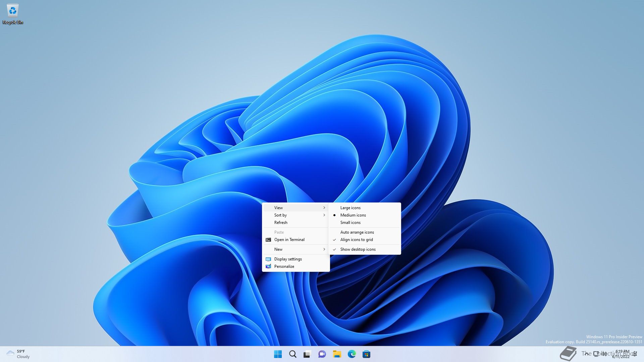Launch the Chat app from taskbar
The width and height of the screenshot is (644, 362).
click(x=322, y=354)
